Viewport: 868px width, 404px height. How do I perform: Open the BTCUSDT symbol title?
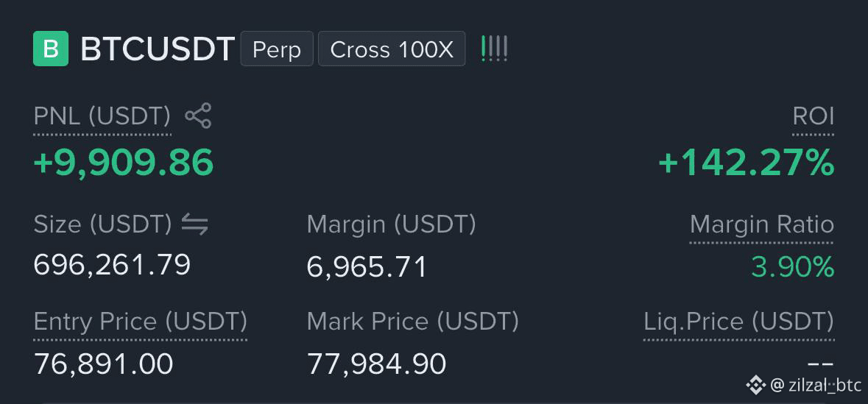click(x=158, y=49)
